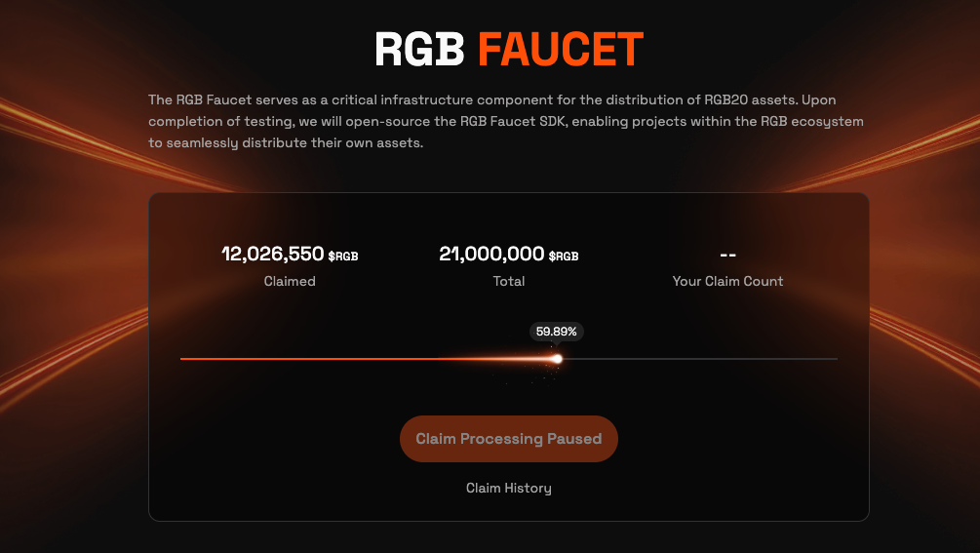Click the Claimed label
Viewport: 980px width, 553px height.
[x=290, y=281]
